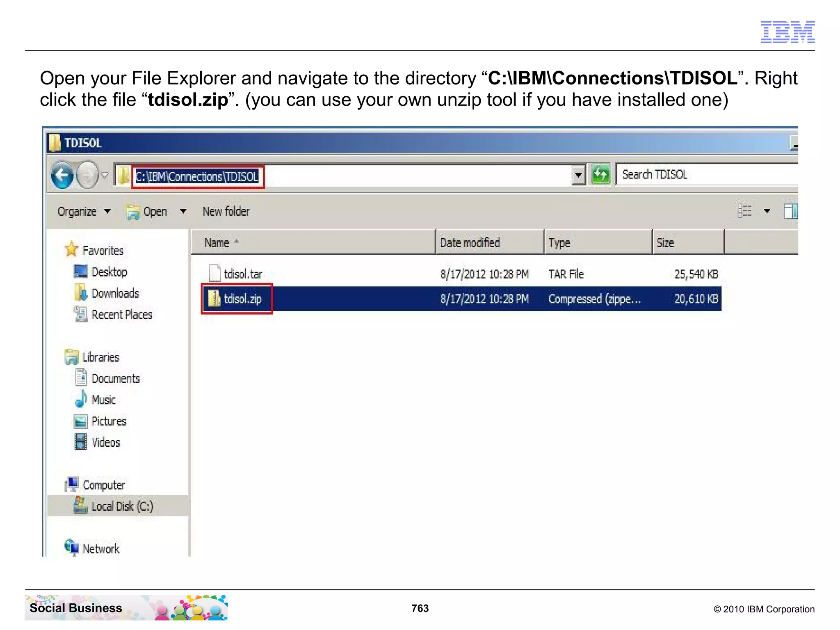Open Downloads in the navigation pane

(x=115, y=293)
